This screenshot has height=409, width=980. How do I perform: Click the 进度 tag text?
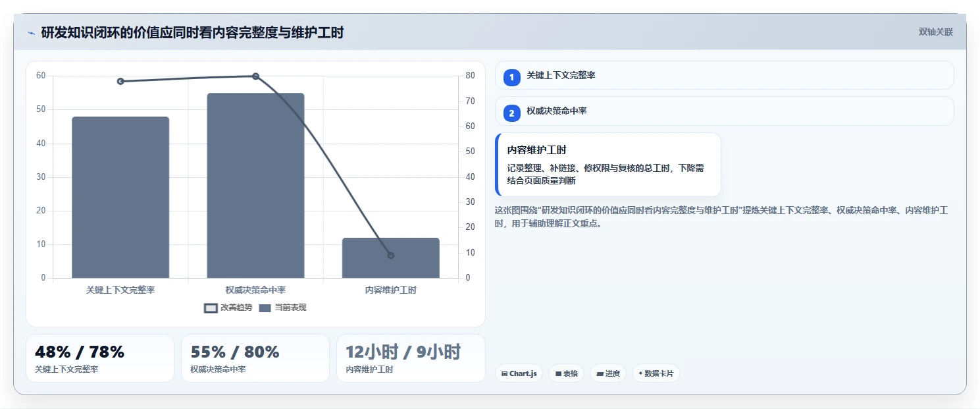pos(613,373)
